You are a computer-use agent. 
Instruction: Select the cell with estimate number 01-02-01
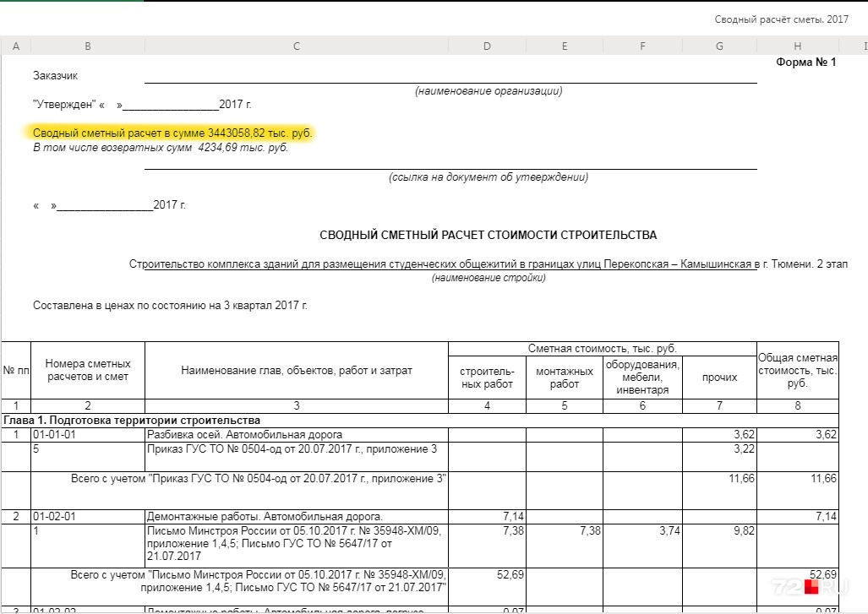coord(87,517)
